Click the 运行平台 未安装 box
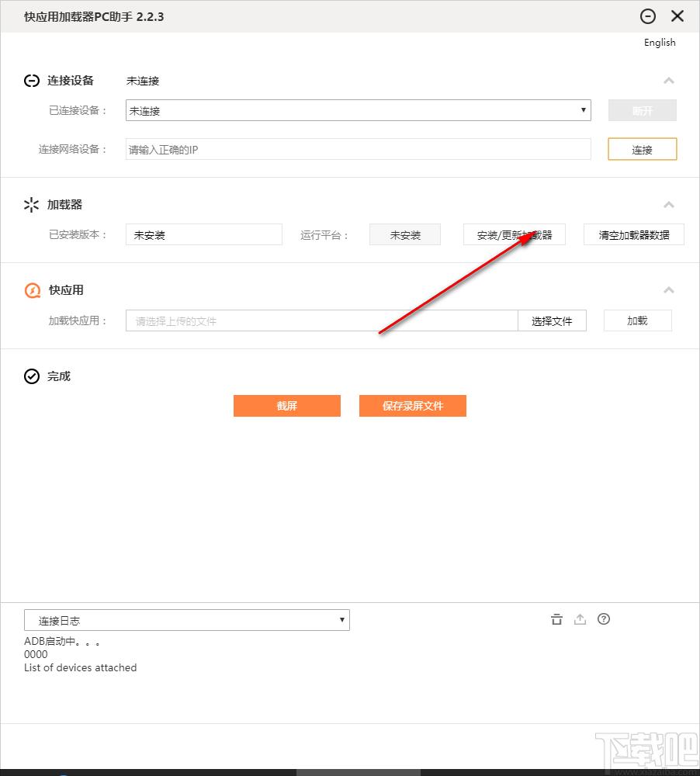Image resolution: width=700 pixels, height=776 pixels. pyautogui.click(x=405, y=234)
